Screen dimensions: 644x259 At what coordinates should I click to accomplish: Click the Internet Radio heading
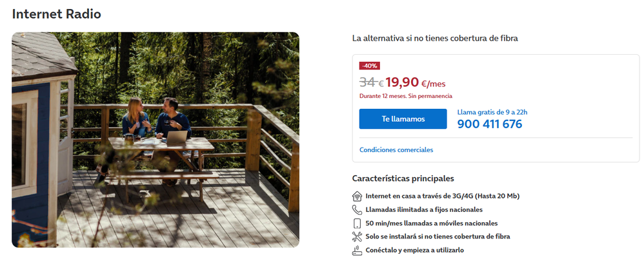[x=56, y=14]
